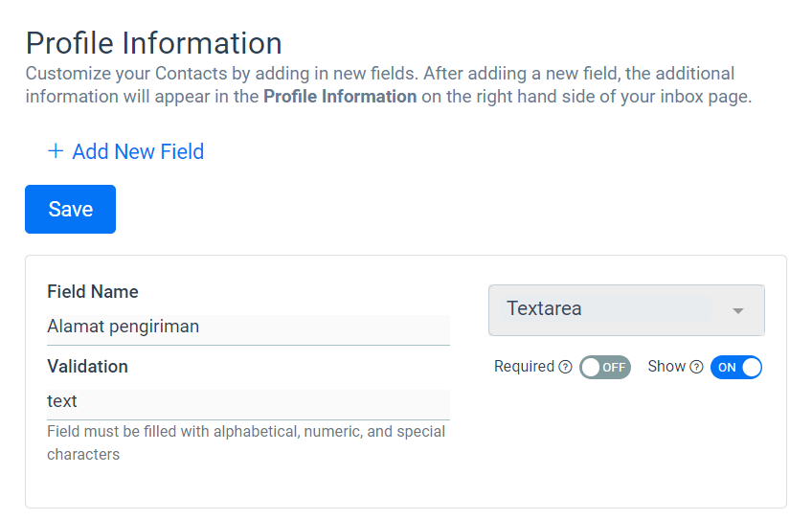Open the Textarea field type selector
The height and width of the screenshot is (520, 812).
[x=626, y=310]
